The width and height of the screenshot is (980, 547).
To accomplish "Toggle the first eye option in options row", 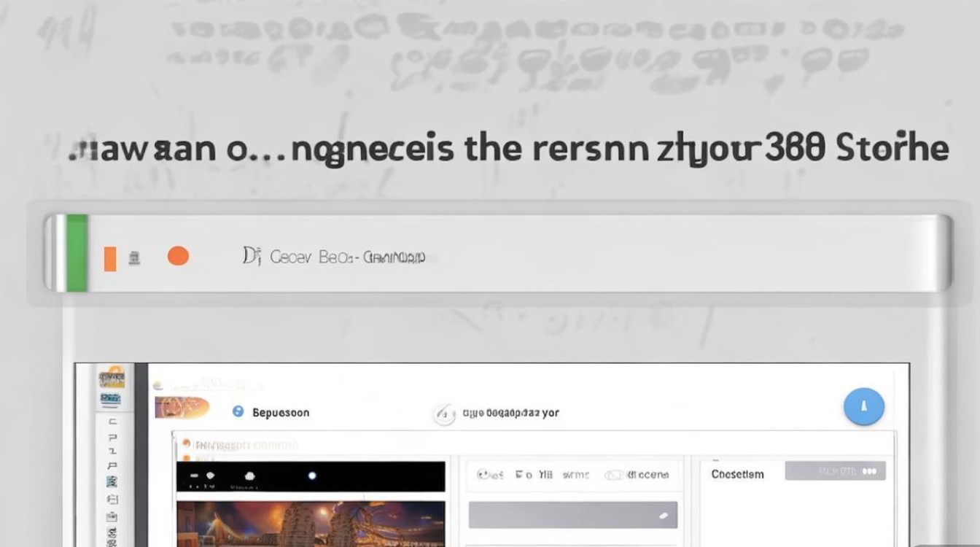I will coord(490,475).
